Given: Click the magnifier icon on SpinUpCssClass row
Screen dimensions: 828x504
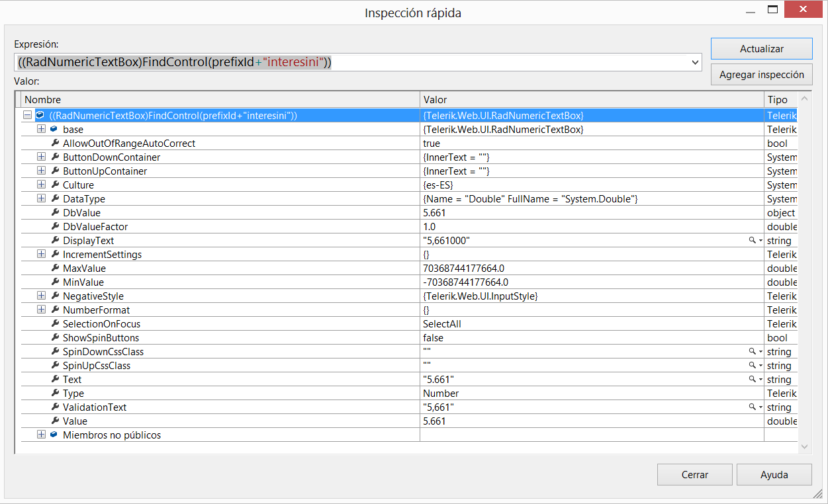Looking at the screenshot, I should (752, 366).
